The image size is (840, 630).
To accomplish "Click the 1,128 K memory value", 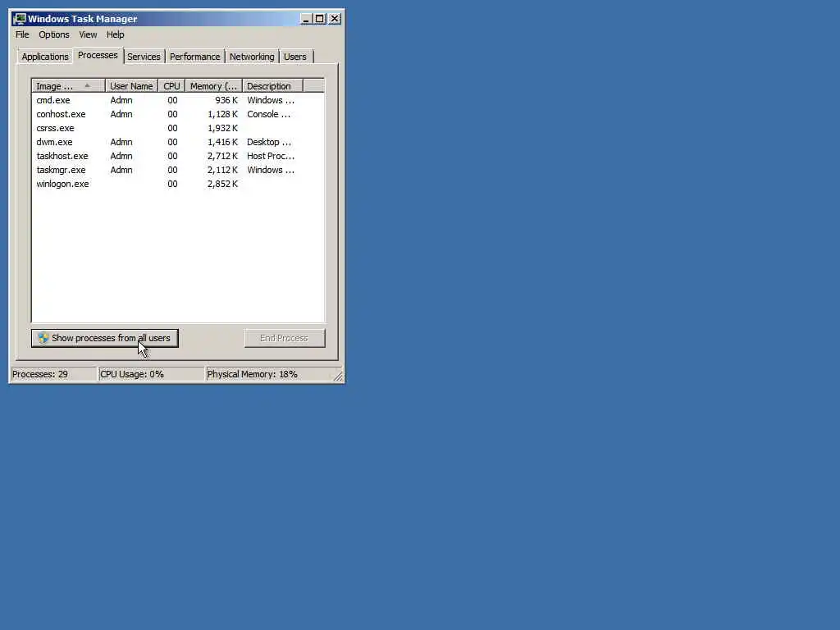I will tap(222, 114).
